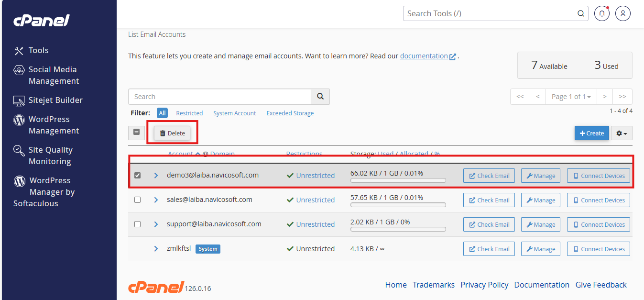The image size is (644, 300).
Task: Expand the demo3@laiba.navicosoft.com row chevron
Action: (156, 176)
